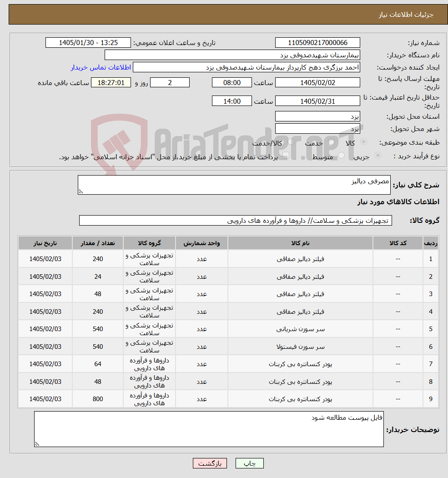The width and height of the screenshot is (448, 478).
Task: Click the remaining days field showing 2
Action: pos(170,83)
